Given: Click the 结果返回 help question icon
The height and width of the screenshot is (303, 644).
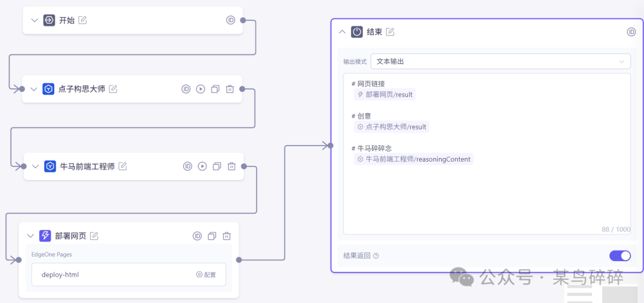Looking at the screenshot, I should point(376,256).
